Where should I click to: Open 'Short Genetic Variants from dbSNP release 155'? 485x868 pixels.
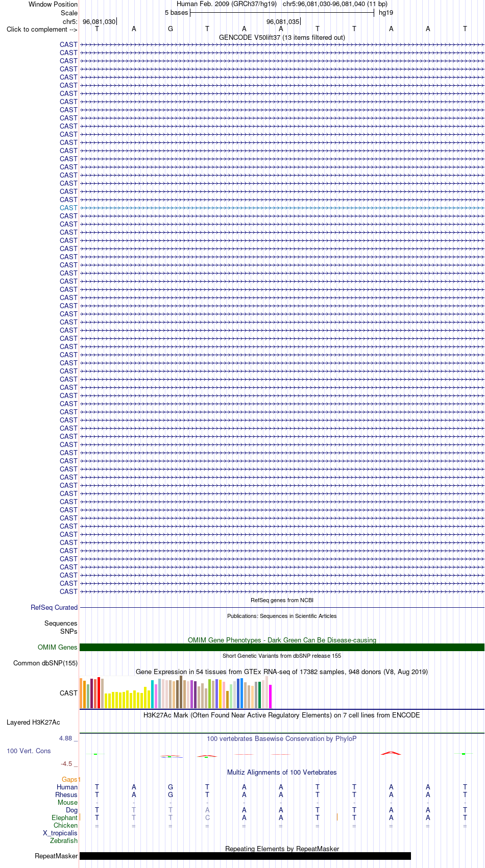(282, 656)
